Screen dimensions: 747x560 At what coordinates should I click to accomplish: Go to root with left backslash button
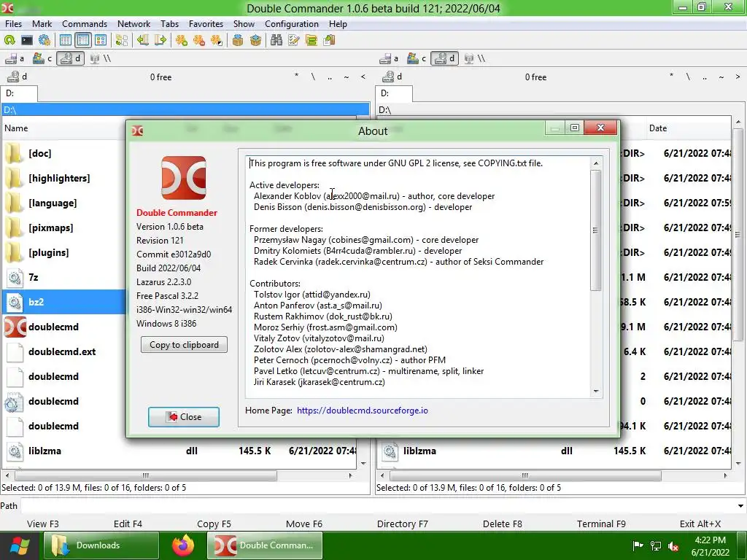click(x=313, y=77)
